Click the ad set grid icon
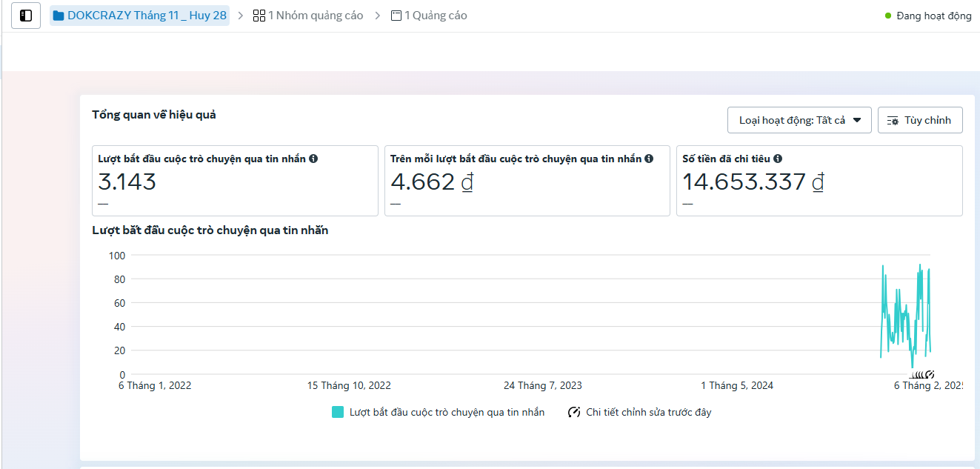The image size is (980, 469). pyautogui.click(x=259, y=16)
